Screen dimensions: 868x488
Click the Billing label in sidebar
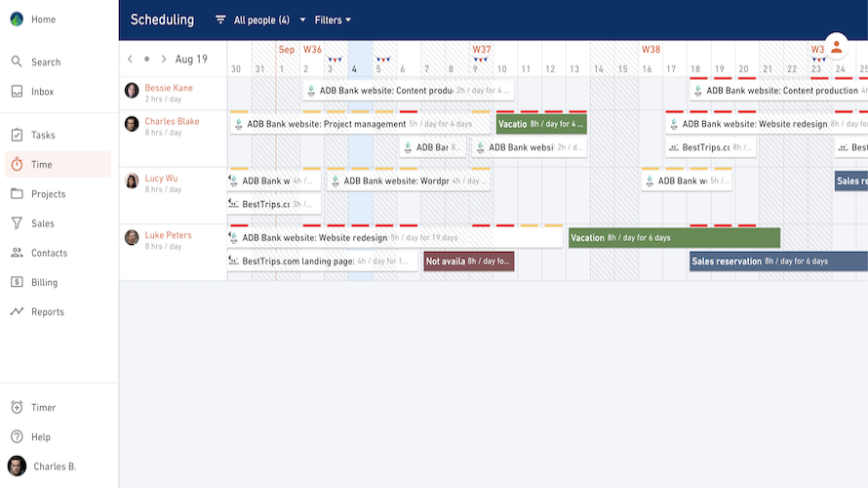tap(44, 282)
